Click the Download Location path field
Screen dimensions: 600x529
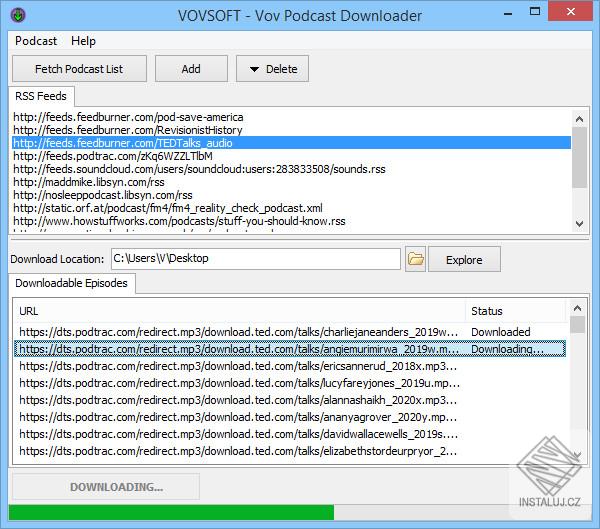(x=256, y=259)
